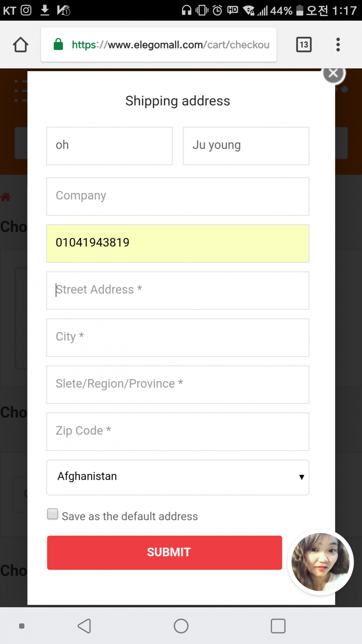The image size is (362, 644).
Task: Close the Shipping address popup
Action: tap(333, 74)
